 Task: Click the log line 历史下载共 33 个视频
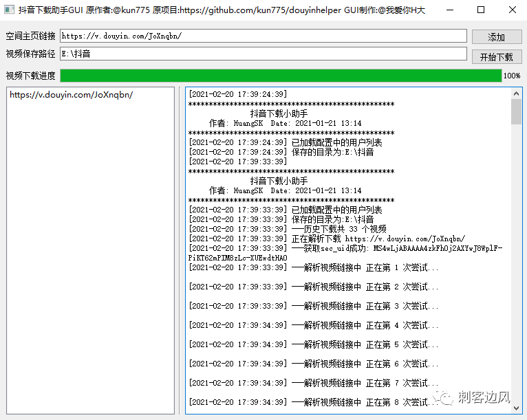pos(288,229)
